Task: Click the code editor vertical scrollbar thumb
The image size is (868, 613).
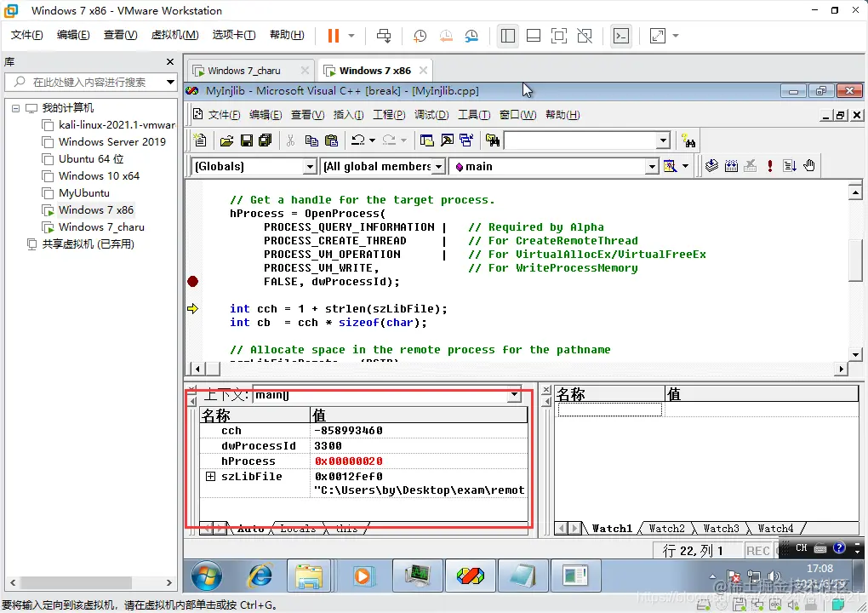Action: click(x=854, y=261)
